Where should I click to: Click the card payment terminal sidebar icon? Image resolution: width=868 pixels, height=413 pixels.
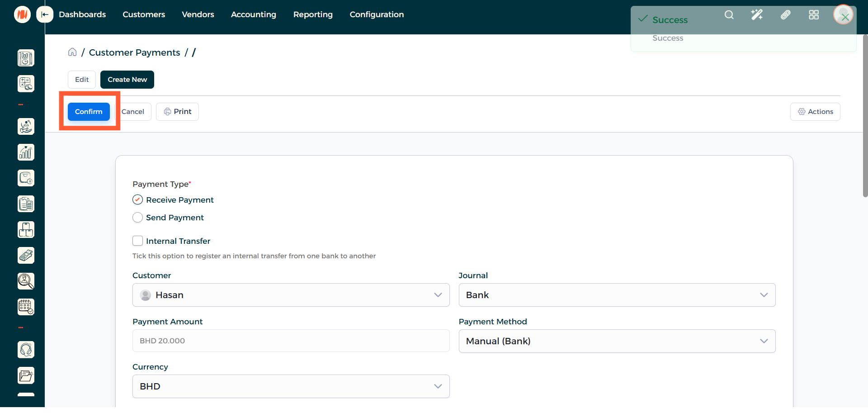pos(26,256)
